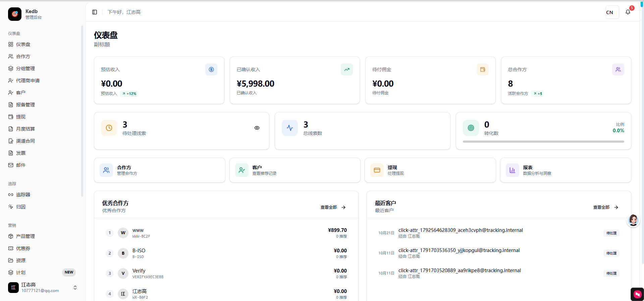Select 月度结算 in sidebar
The width and height of the screenshot is (644, 301).
pyautogui.click(x=43, y=129)
